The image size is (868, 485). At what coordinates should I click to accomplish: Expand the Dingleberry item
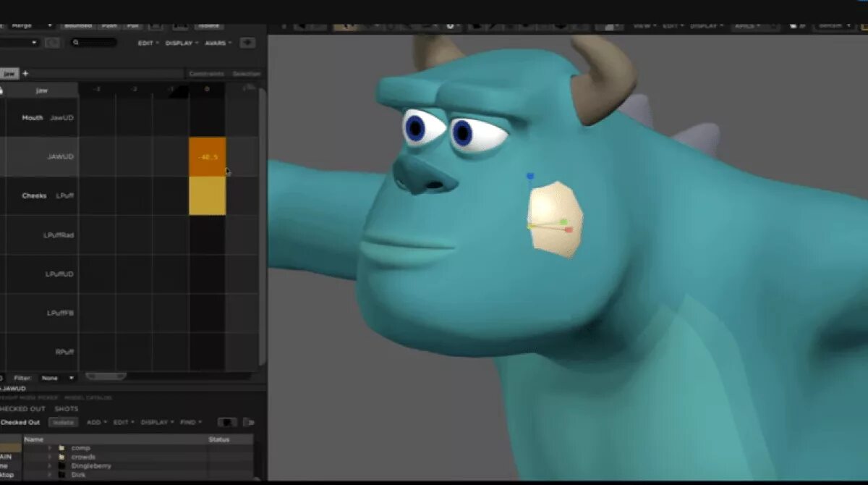50,465
